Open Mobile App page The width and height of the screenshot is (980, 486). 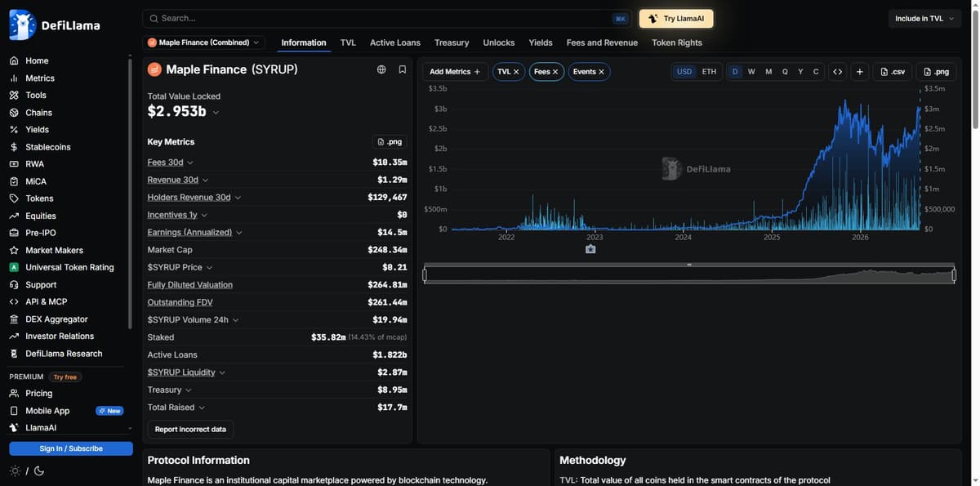point(47,411)
